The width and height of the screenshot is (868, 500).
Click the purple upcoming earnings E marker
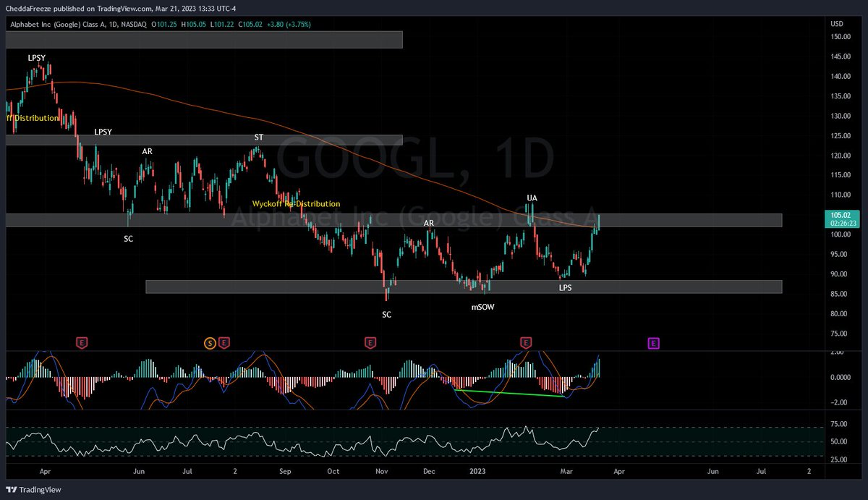[x=653, y=343]
